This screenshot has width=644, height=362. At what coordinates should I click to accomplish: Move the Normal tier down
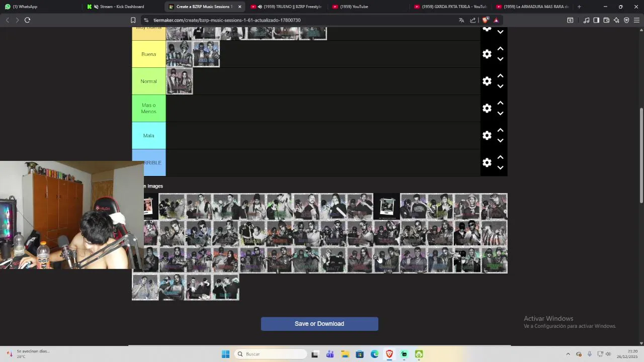pyautogui.click(x=500, y=86)
